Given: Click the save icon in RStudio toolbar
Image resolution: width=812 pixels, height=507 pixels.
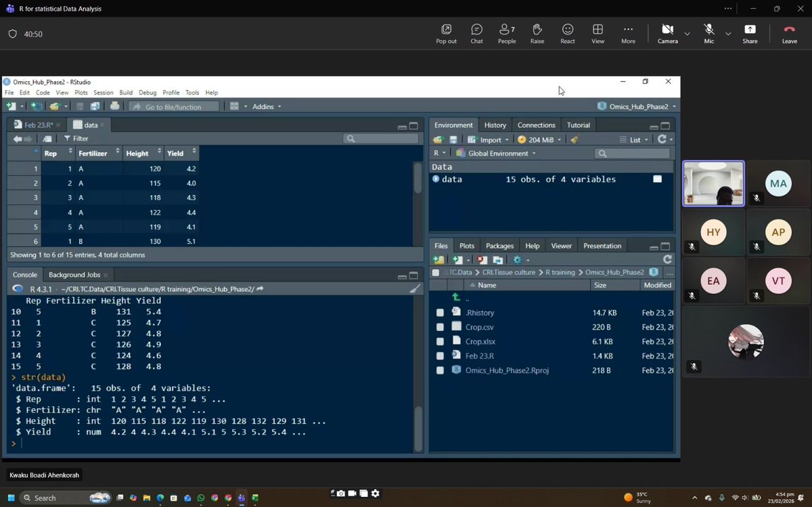Looking at the screenshot, I should pos(80,106).
